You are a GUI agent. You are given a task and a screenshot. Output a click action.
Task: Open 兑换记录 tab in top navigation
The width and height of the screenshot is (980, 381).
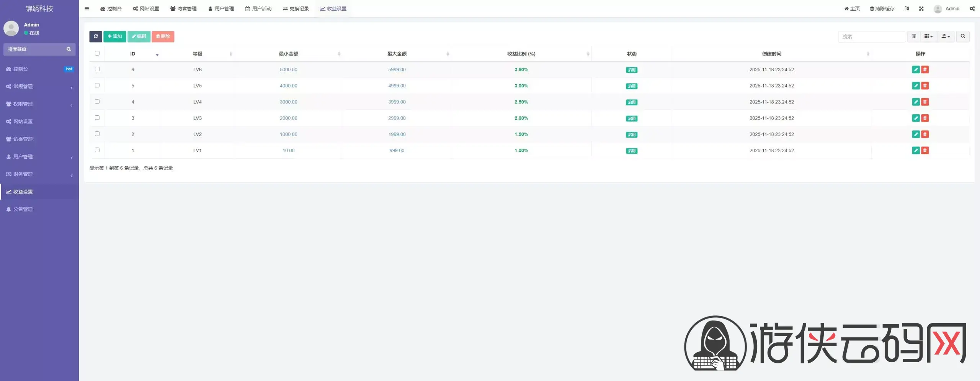(296, 9)
